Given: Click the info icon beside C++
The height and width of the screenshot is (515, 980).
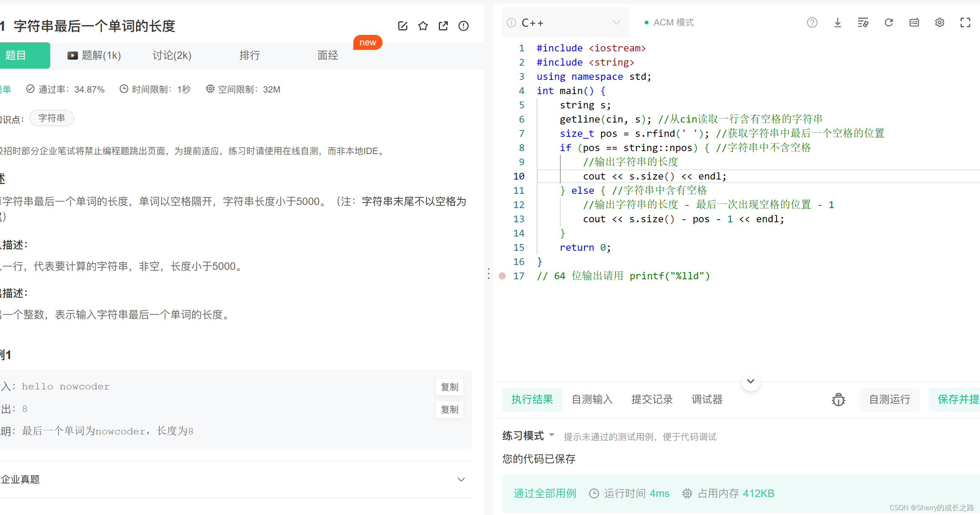Looking at the screenshot, I should 511,23.
